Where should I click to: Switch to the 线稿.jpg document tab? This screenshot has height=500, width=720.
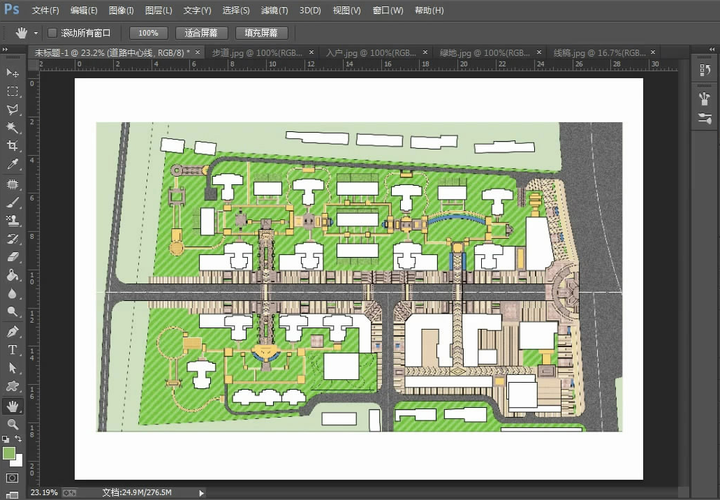599,53
